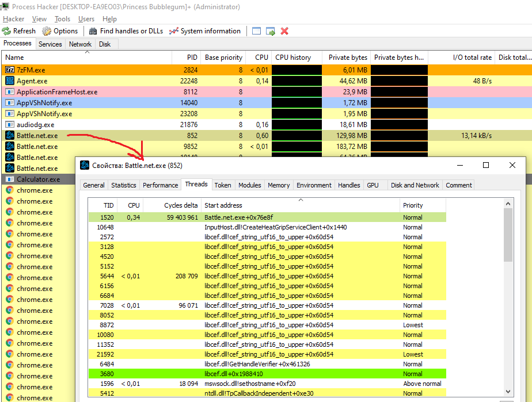Sort threads by TID column header
This screenshot has height=402, width=532.
point(103,205)
